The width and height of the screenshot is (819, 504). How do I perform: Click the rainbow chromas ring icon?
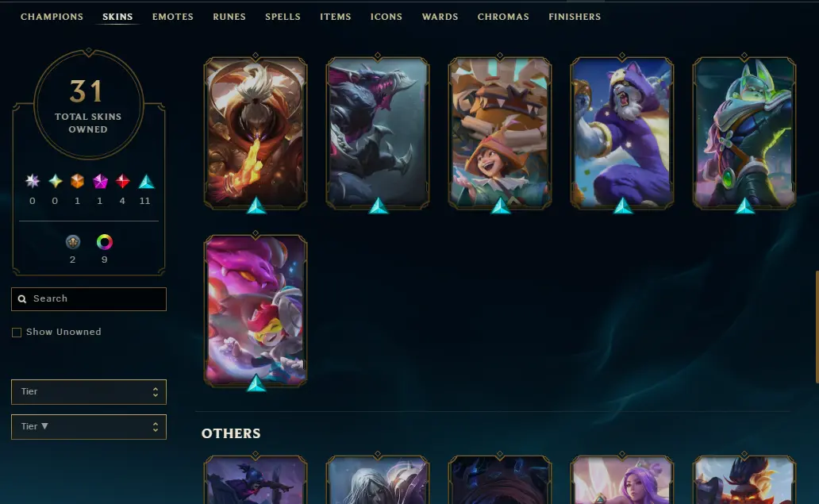105,242
